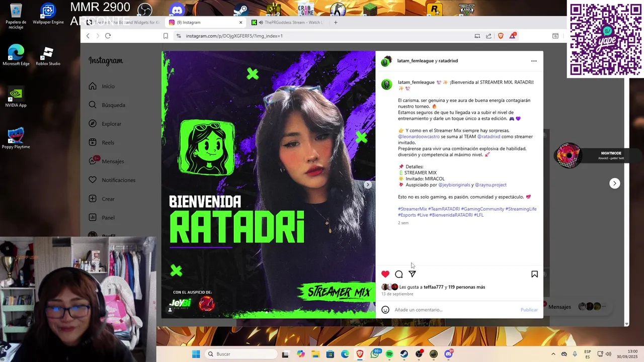Toggle the browser sidebar panel

555,36
